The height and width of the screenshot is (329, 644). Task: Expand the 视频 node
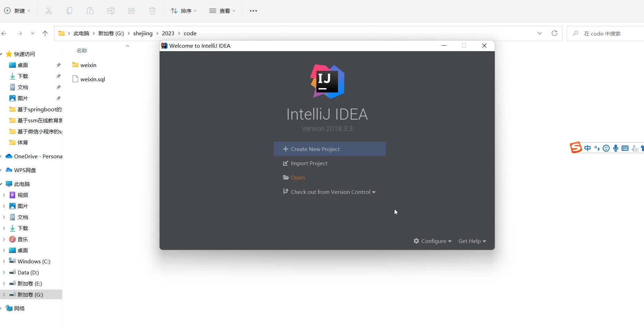coord(4,195)
